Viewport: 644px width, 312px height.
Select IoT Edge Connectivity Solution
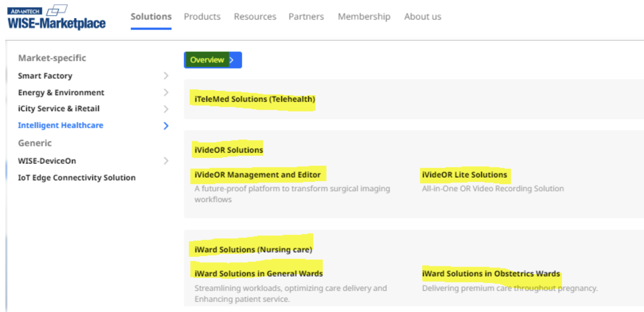pyautogui.click(x=77, y=177)
